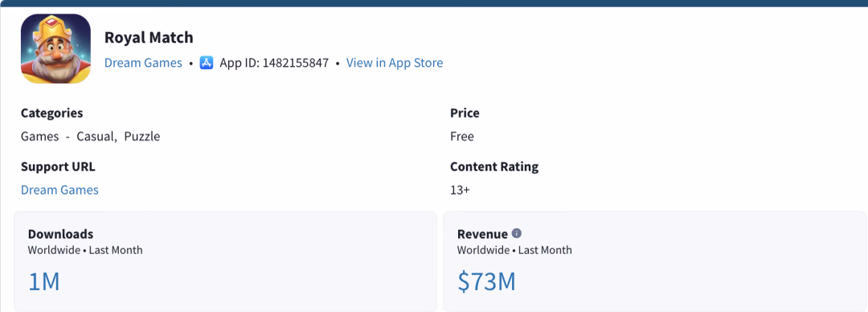Click the Downloads card heading
The height and width of the screenshot is (312, 868).
[61, 234]
